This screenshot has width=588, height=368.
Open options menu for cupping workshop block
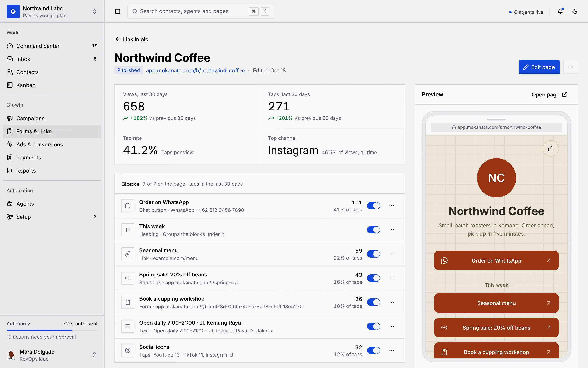tap(391, 302)
